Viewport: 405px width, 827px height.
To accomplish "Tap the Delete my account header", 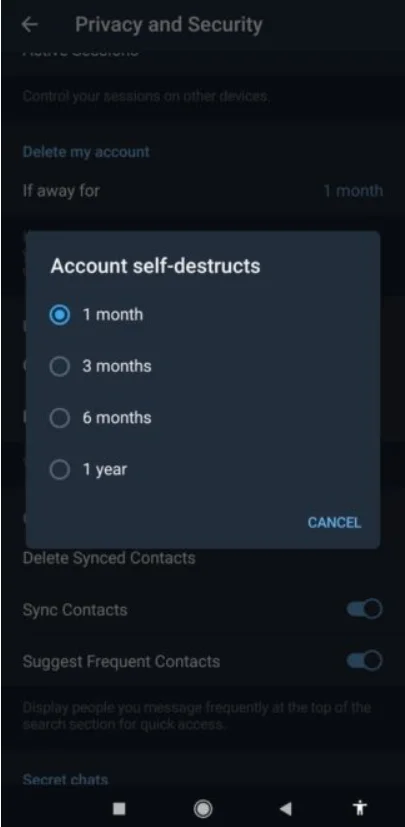I will [86, 152].
